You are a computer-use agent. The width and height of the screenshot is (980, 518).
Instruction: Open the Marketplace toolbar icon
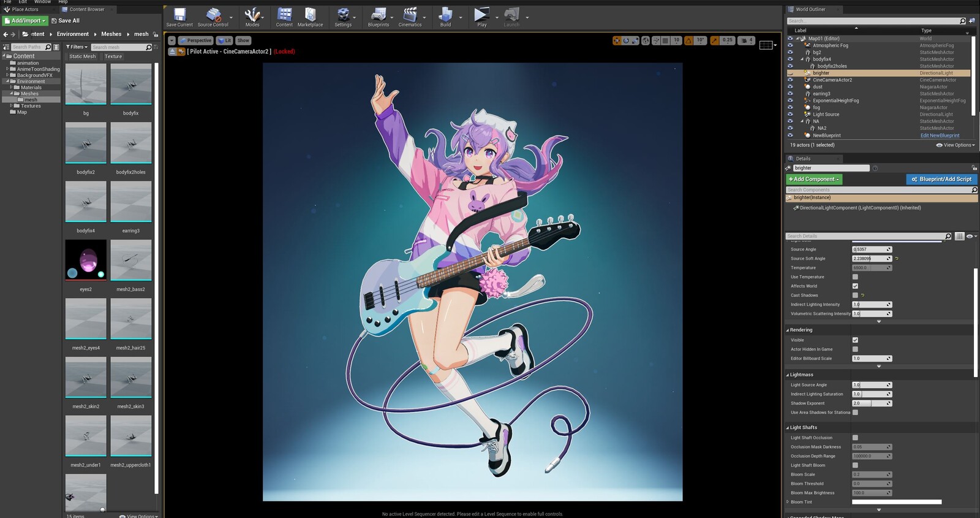click(x=310, y=17)
